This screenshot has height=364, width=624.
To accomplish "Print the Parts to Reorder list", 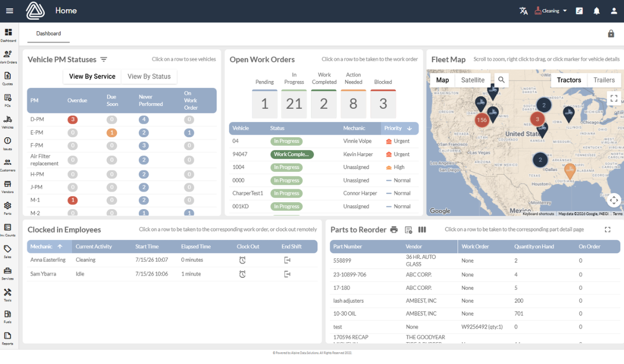I will [394, 230].
